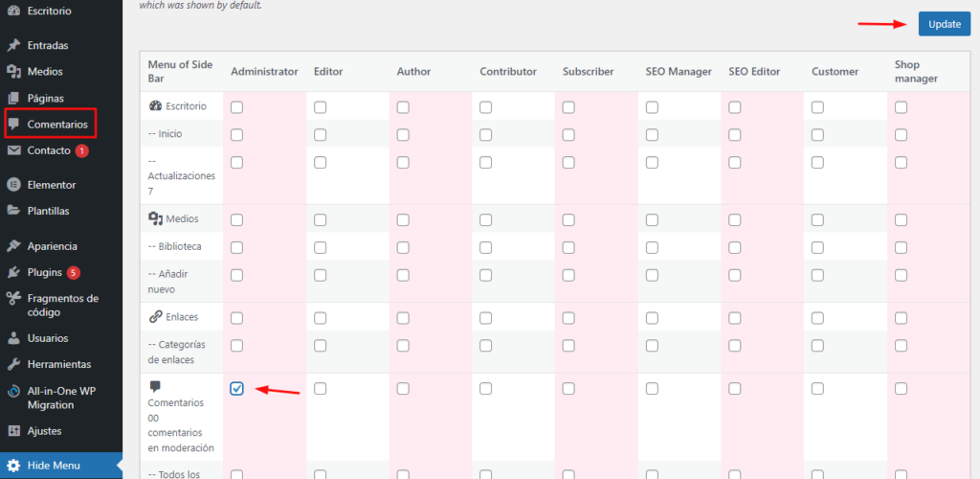Click the Medios icon in the sidebar
Viewport: 980px width, 479px height.
click(13, 71)
